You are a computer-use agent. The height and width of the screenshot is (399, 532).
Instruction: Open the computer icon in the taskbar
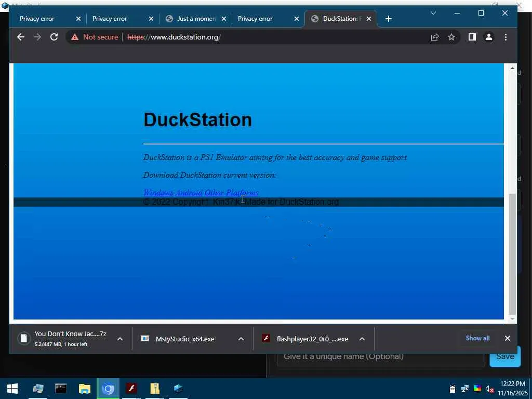tap(37, 389)
